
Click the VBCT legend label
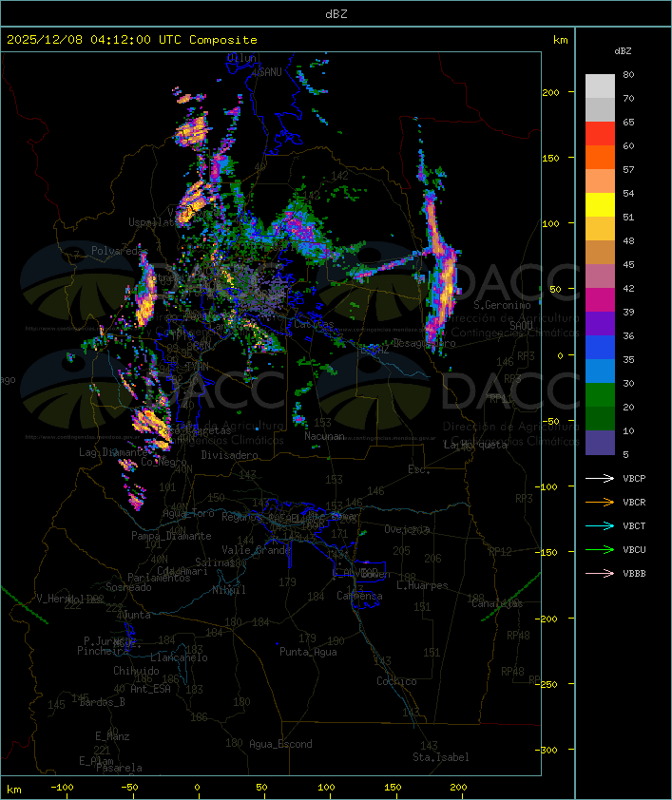634,525
